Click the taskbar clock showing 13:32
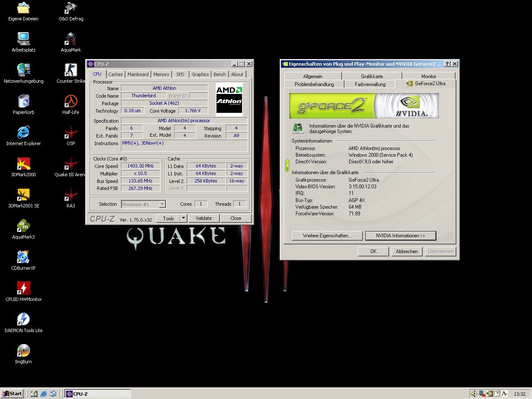532x399 pixels. [520, 394]
